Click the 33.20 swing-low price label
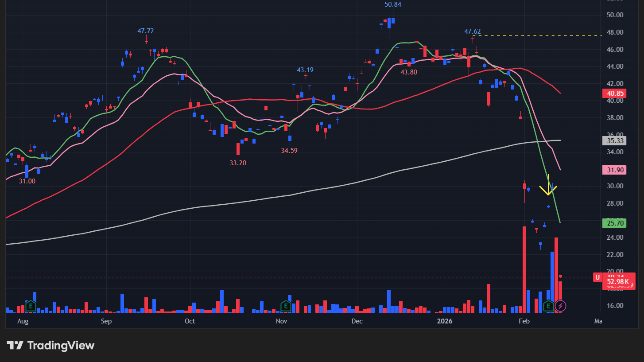644x362 pixels. click(238, 163)
